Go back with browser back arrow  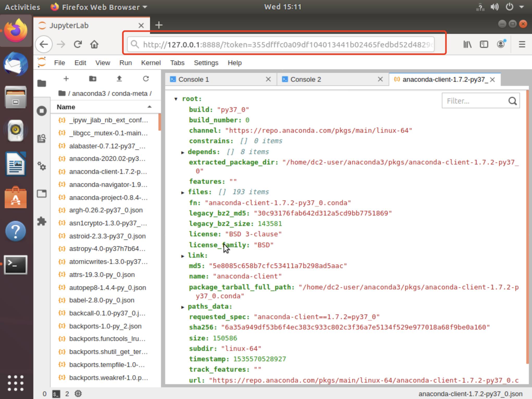point(44,44)
